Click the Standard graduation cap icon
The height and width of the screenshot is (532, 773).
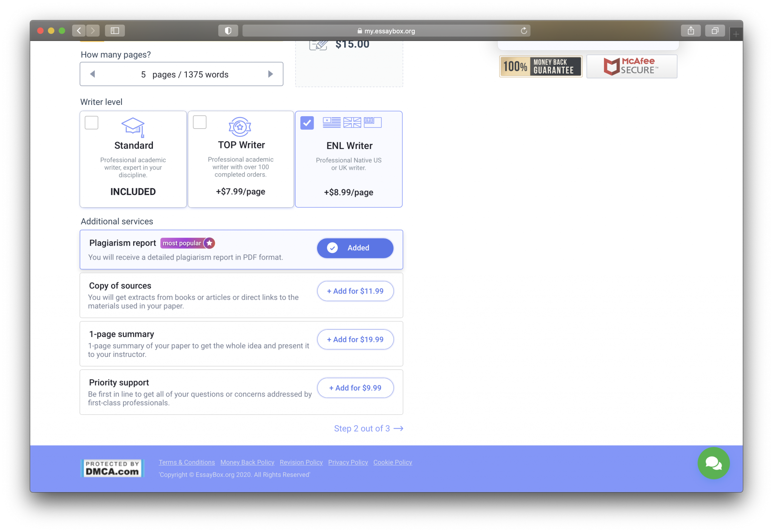pos(133,127)
